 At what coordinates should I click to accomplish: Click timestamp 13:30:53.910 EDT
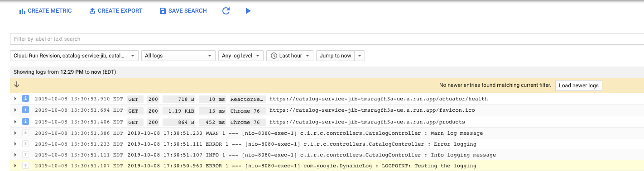[x=79, y=99]
